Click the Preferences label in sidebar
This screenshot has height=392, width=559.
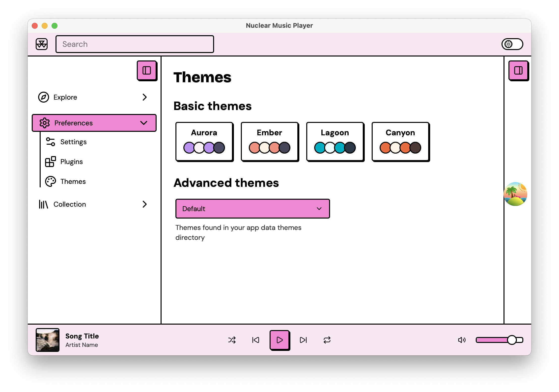74,123
